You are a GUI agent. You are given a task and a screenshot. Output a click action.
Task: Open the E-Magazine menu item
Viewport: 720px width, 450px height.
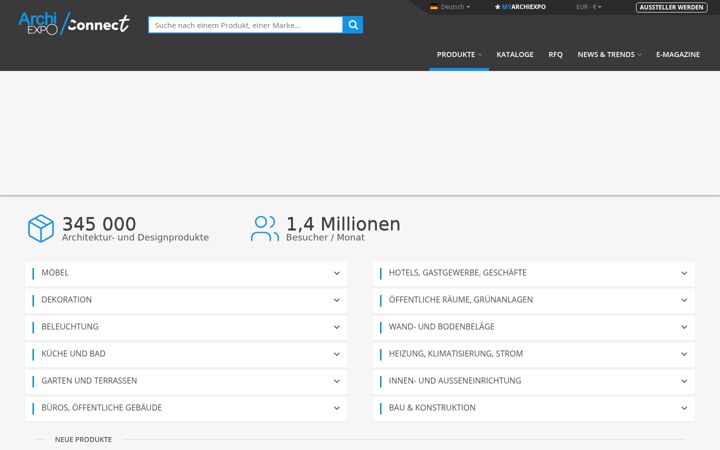[678, 54]
